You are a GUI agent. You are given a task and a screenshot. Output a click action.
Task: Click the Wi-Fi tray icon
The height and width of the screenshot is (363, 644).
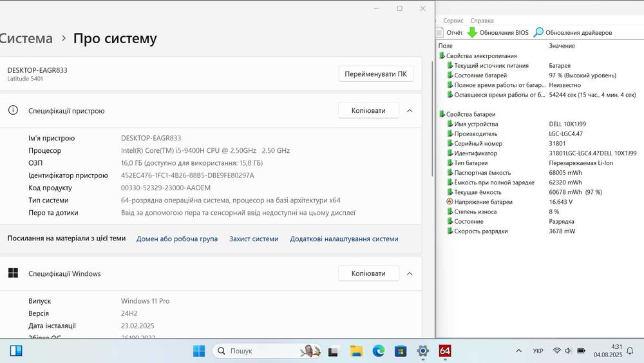point(557,351)
